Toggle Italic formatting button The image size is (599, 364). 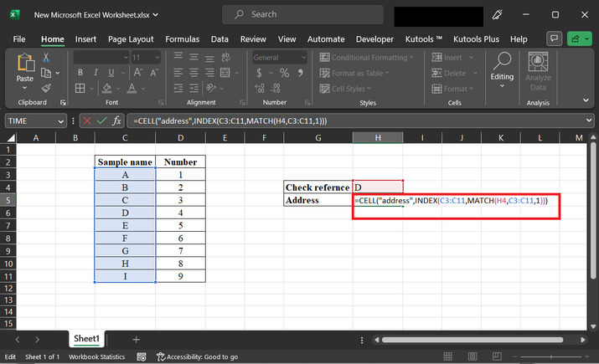[96, 73]
